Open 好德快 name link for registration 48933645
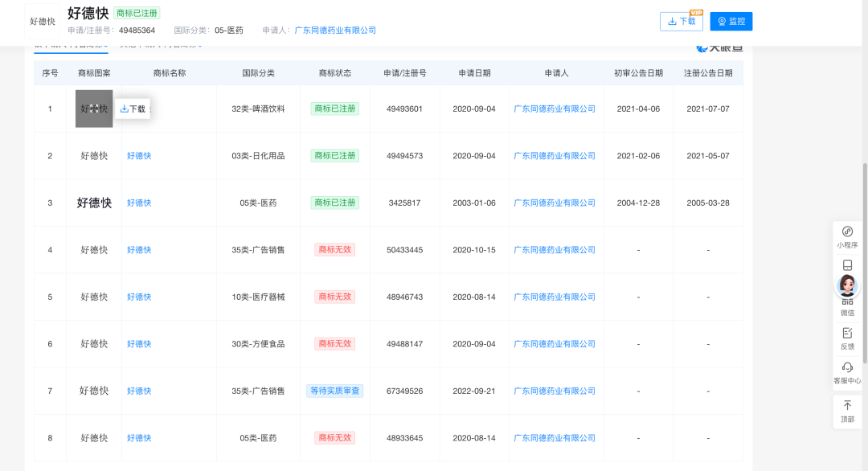868x471 pixels. 139,438
